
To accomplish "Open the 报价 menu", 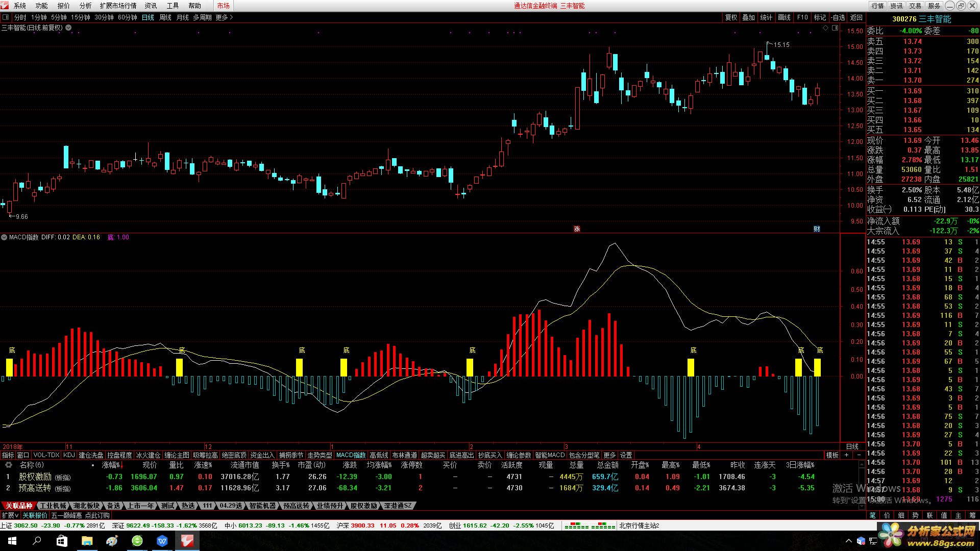I will pyautogui.click(x=64, y=6).
